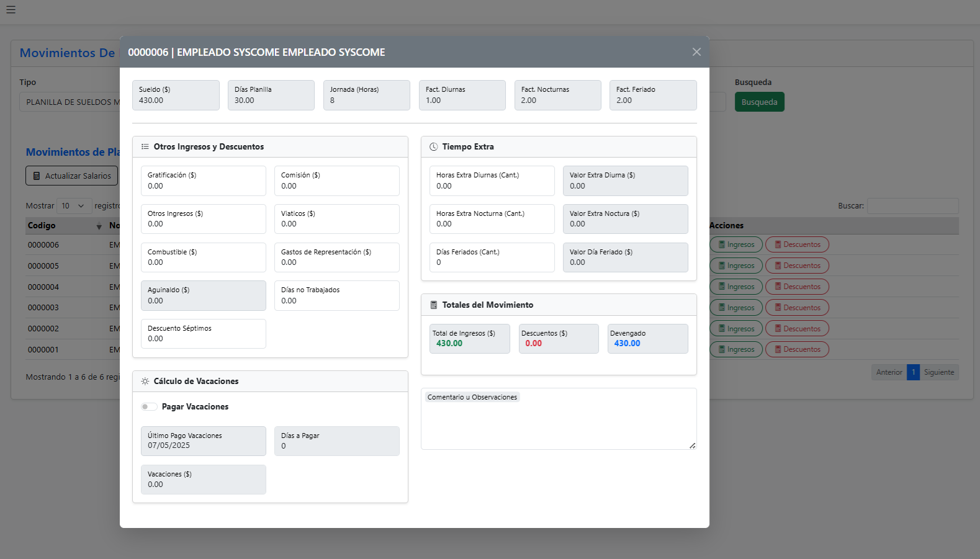980x559 pixels.
Task: Click the calculator icon beside Totales del Movimiento
Action: pyautogui.click(x=433, y=305)
